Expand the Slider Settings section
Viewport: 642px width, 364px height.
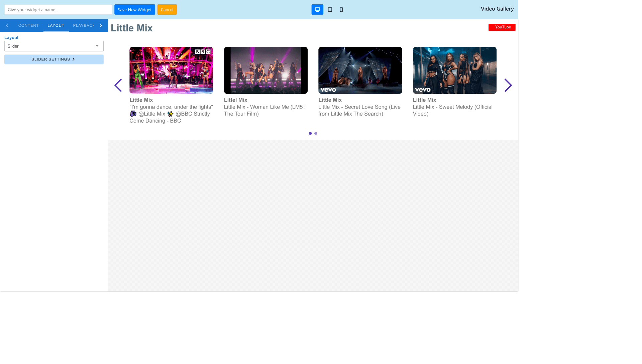tap(53, 59)
